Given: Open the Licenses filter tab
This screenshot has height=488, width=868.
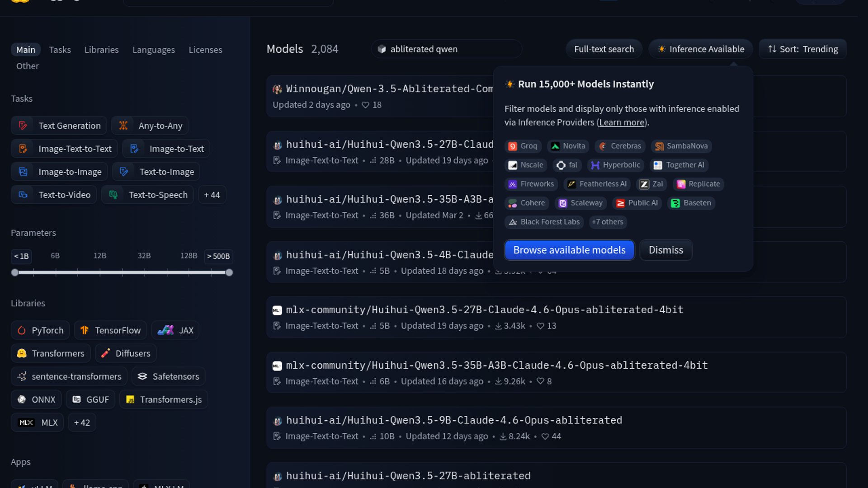Looking at the screenshot, I should (205, 50).
